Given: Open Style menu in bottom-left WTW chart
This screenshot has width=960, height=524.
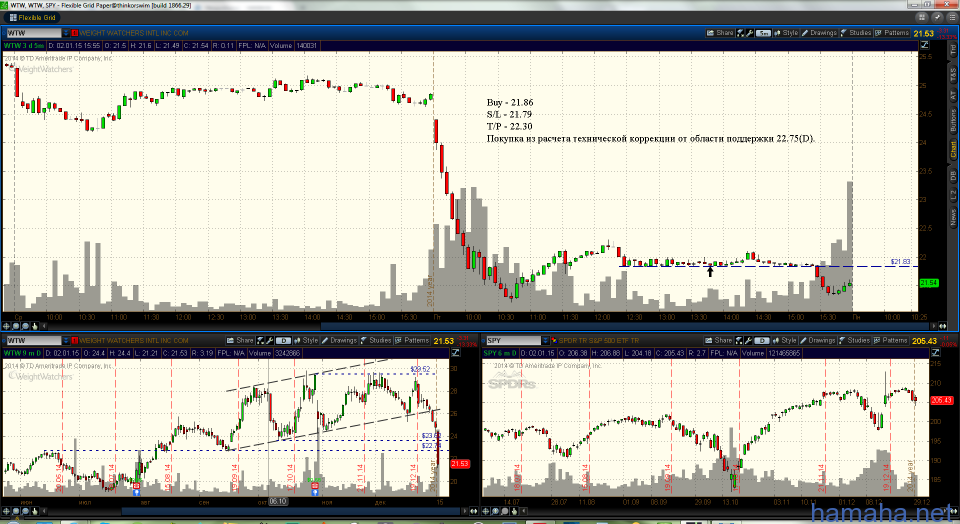Looking at the screenshot, I should point(306,340).
